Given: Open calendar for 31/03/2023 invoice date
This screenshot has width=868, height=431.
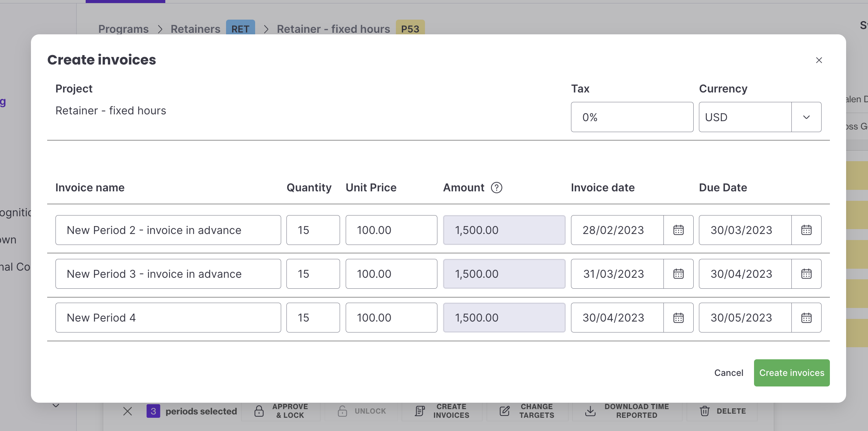Looking at the screenshot, I should (678, 274).
